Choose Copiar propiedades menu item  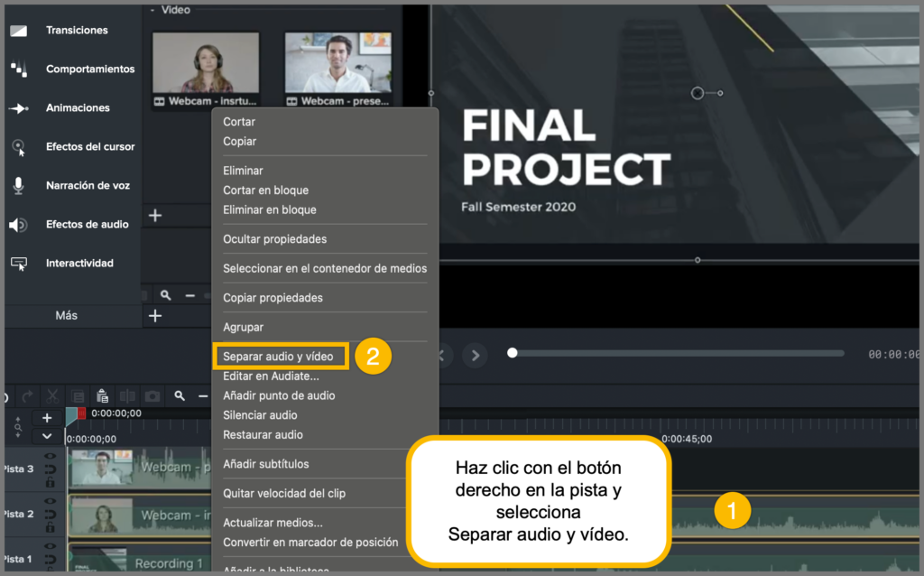coord(273,298)
